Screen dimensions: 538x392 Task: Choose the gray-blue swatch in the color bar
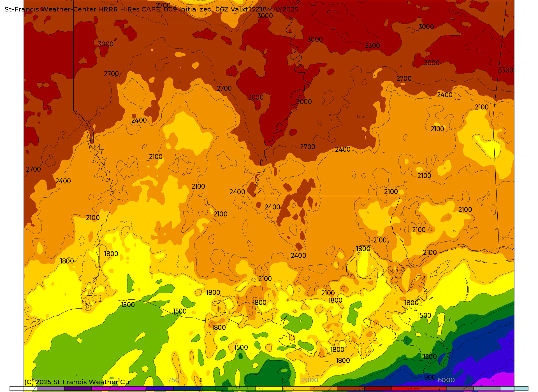click(487, 389)
